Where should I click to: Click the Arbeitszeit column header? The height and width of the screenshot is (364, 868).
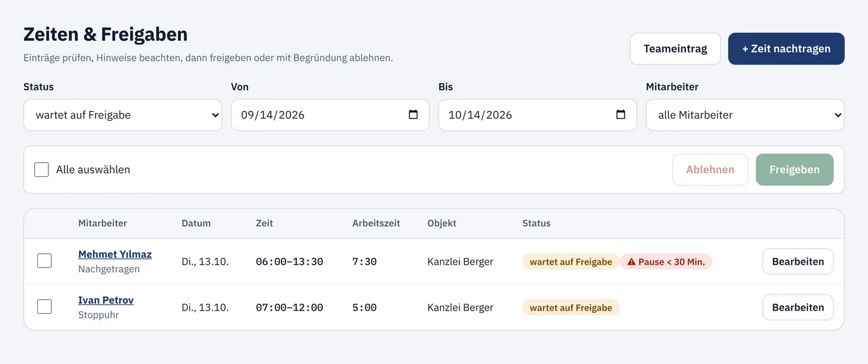[x=376, y=223]
